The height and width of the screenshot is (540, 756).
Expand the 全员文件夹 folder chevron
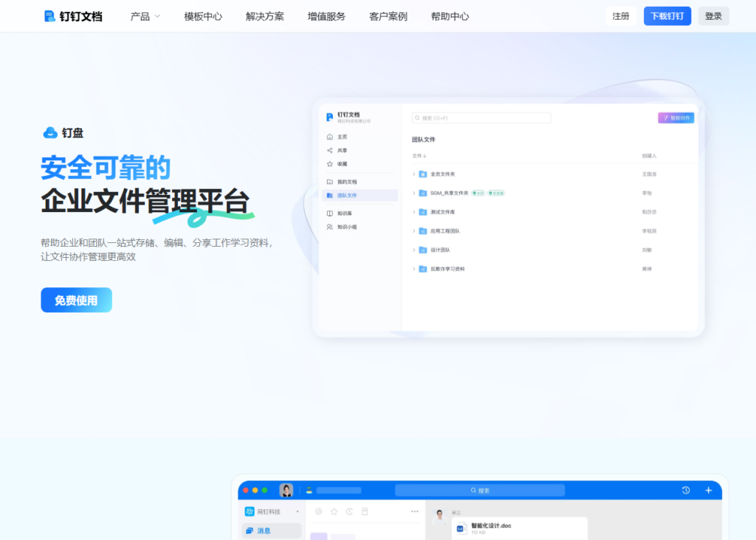point(413,174)
